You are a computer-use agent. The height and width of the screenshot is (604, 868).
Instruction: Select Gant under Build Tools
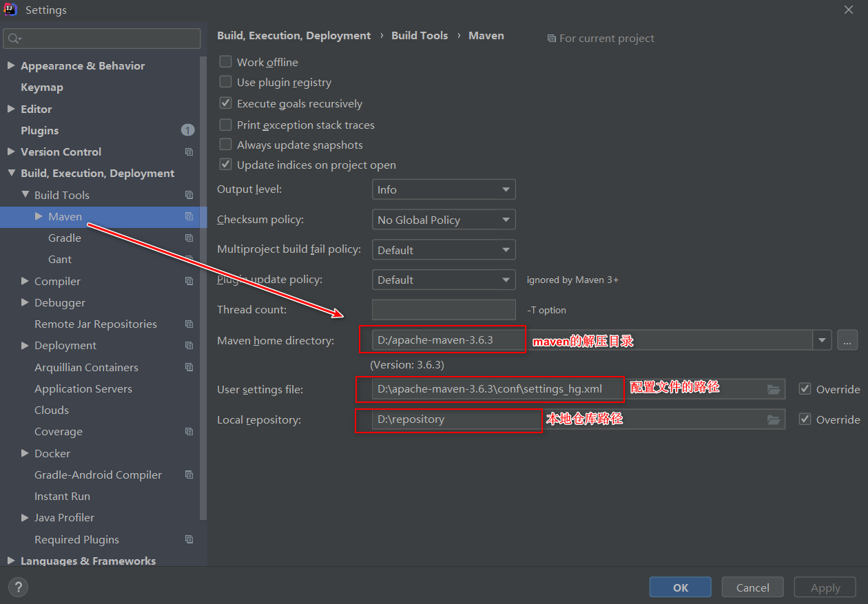[x=60, y=259]
